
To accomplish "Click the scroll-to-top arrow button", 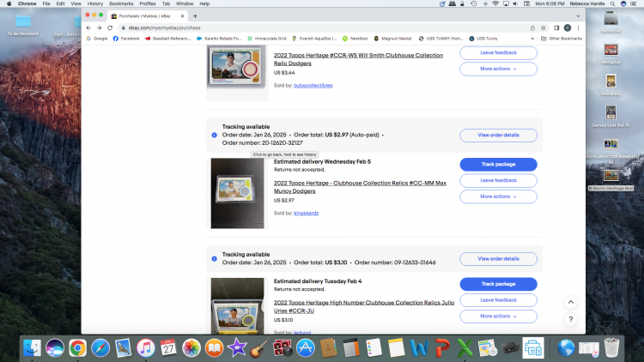I will pyautogui.click(x=570, y=303).
